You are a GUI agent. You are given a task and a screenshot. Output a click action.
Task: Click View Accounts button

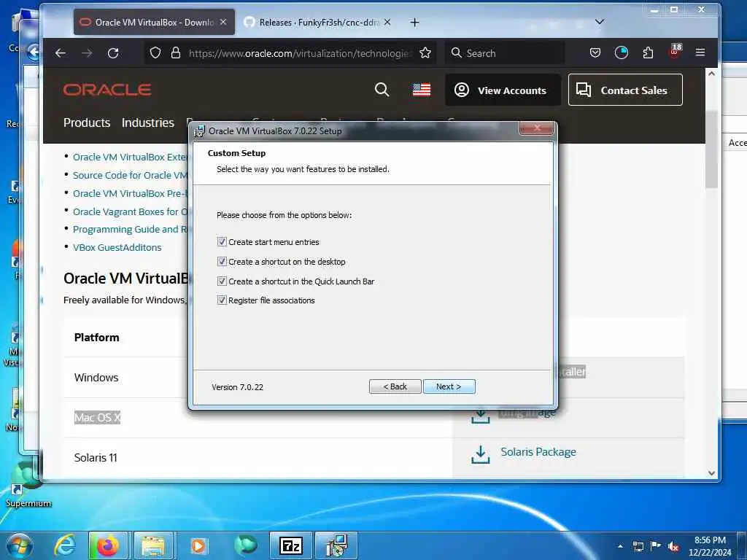(502, 90)
